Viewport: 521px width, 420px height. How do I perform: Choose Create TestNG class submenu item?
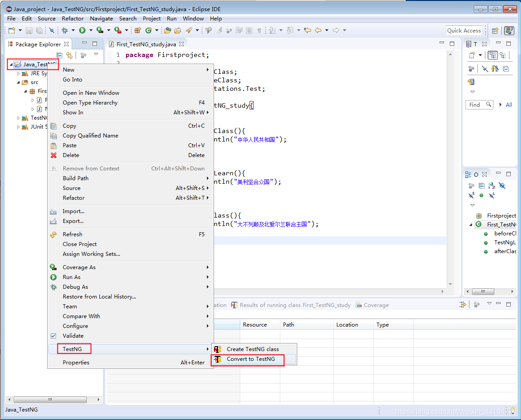pyautogui.click(x=254, y=349)
